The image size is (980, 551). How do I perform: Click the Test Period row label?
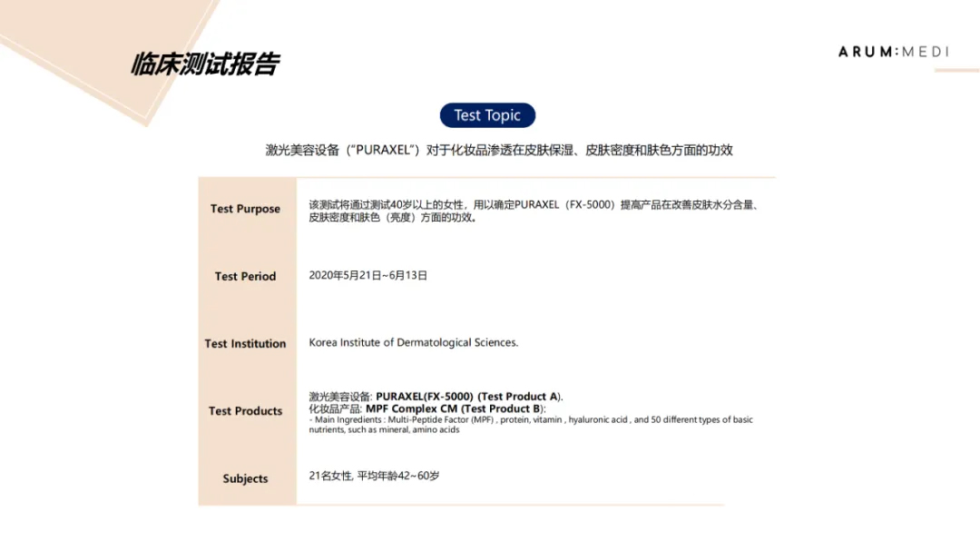click(x=245, y=277)
